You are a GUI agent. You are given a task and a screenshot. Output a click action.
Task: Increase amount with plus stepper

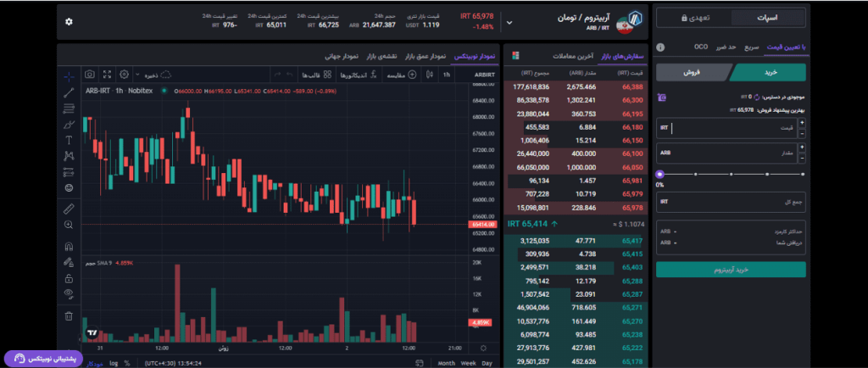click(x=802, y=148)
